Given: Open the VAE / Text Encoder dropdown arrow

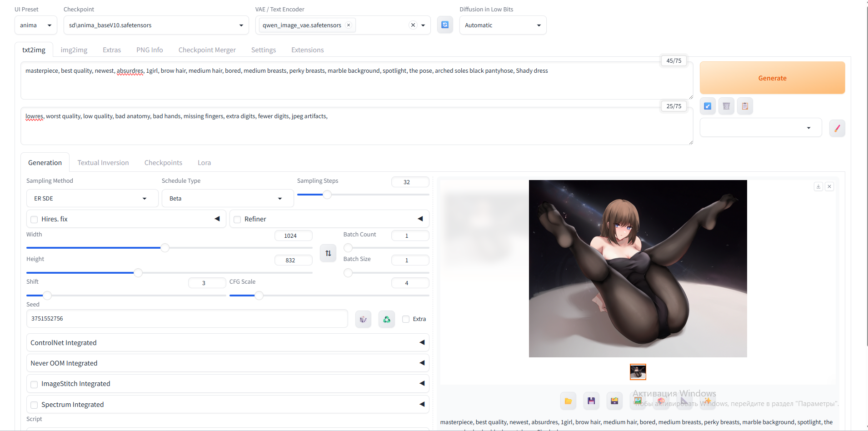Looking at the screenshot, I should tap(423, 25).
